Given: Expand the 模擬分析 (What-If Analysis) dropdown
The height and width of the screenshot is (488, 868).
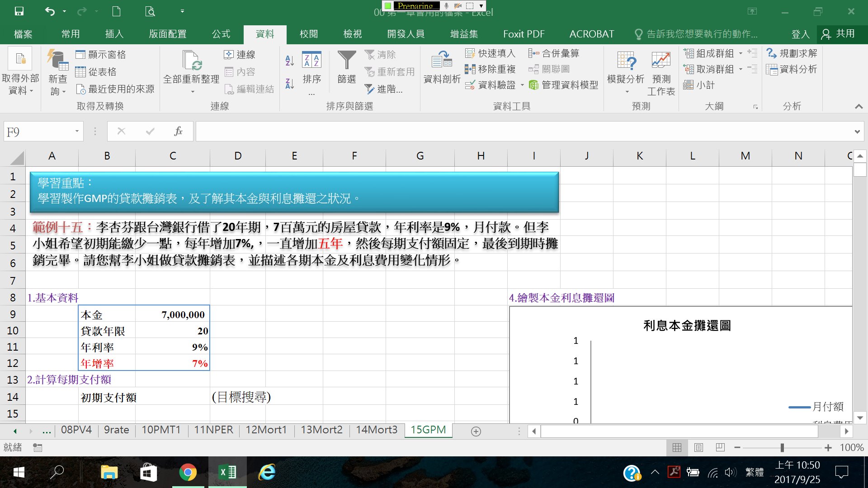Looking at the screenshot, I should [x=627, y=92].
